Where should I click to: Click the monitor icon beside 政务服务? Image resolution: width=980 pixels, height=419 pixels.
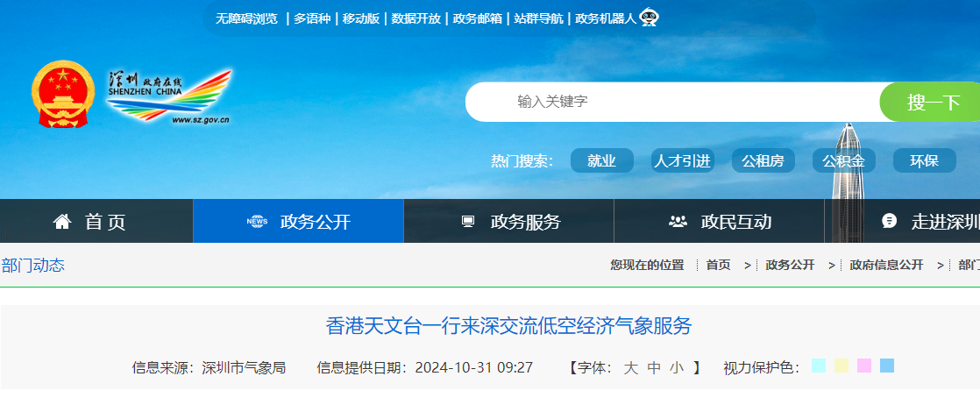468,222
